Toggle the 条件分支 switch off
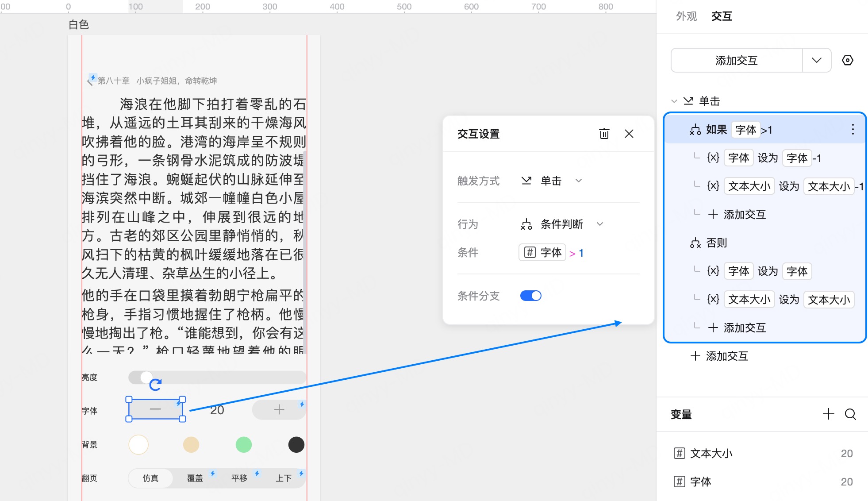The image size is (868, 501). click(530, 296)
